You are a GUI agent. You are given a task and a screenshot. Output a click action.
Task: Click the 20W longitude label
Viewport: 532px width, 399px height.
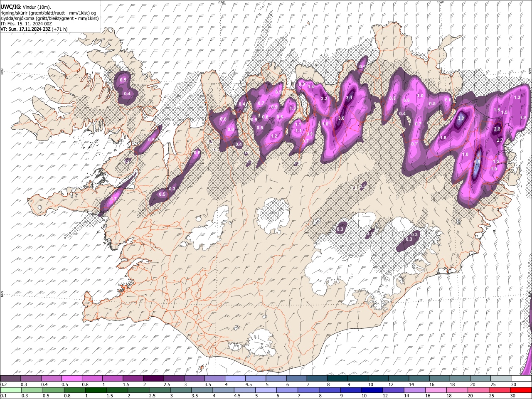pyautogui.click(x=221, y=2)
